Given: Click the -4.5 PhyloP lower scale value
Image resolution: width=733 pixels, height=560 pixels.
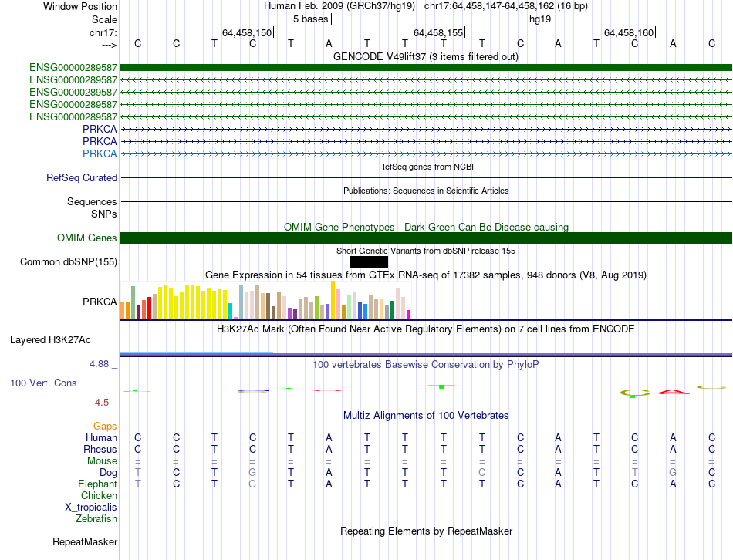Looking at the screenshot, I should click(100, 403).
